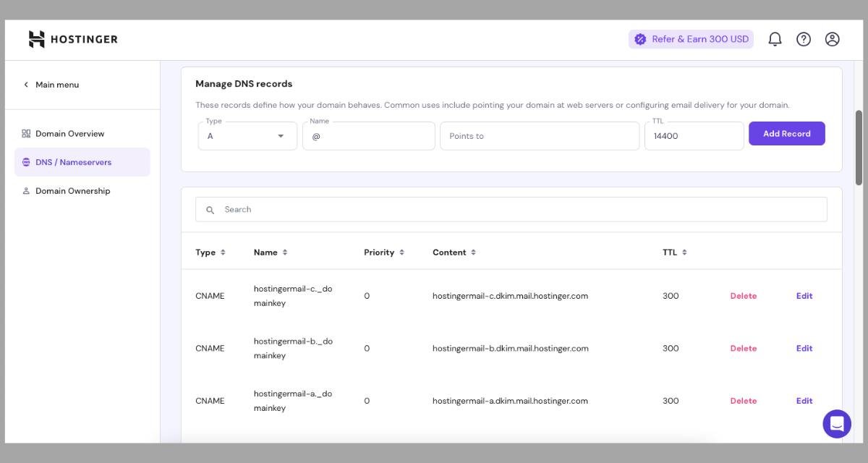The width and height of the screenshot is (868, 463).
Task: Edit the hostingermail-b CNAME record
Action: click(x=804, y=349)
